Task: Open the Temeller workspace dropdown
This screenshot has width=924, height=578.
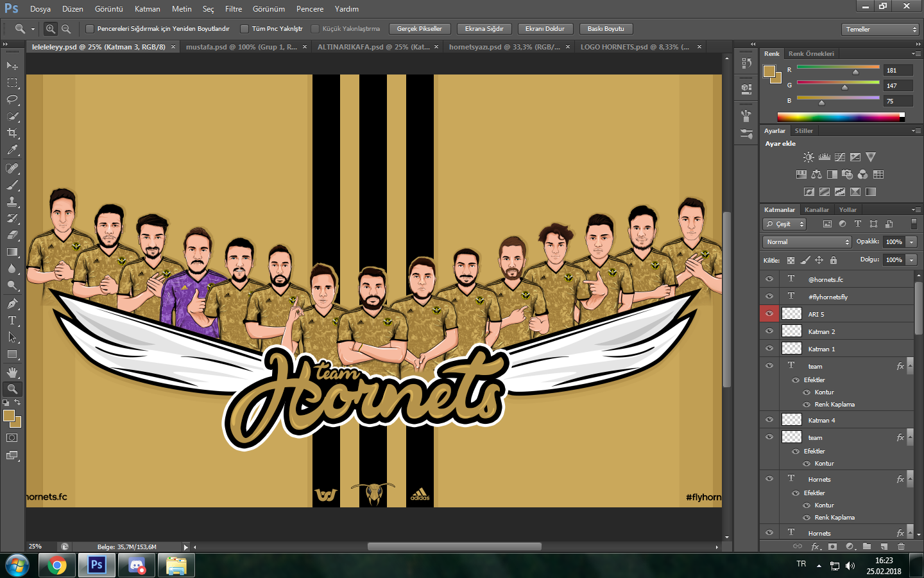Action: pyautogui.click(x=880, y=30)
